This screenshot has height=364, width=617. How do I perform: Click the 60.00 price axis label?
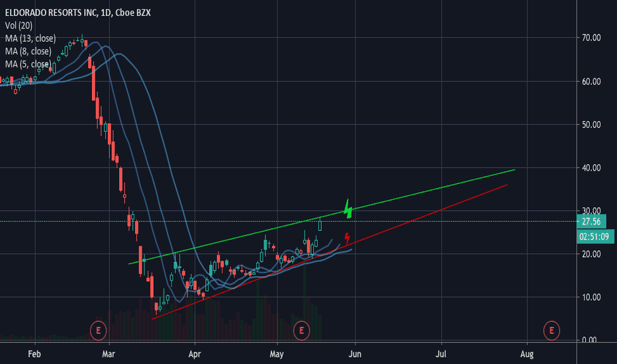[591, 81]
